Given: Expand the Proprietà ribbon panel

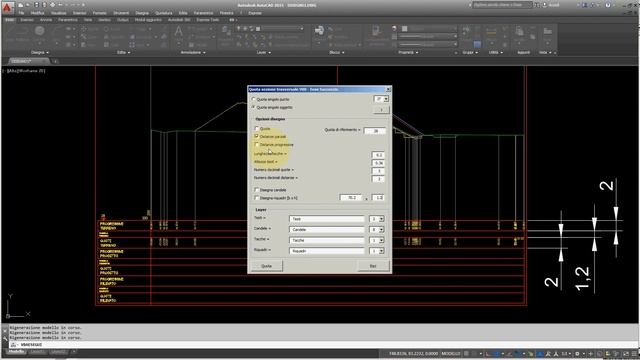Looking at the screenshot, I should click(x=408, y=52).
